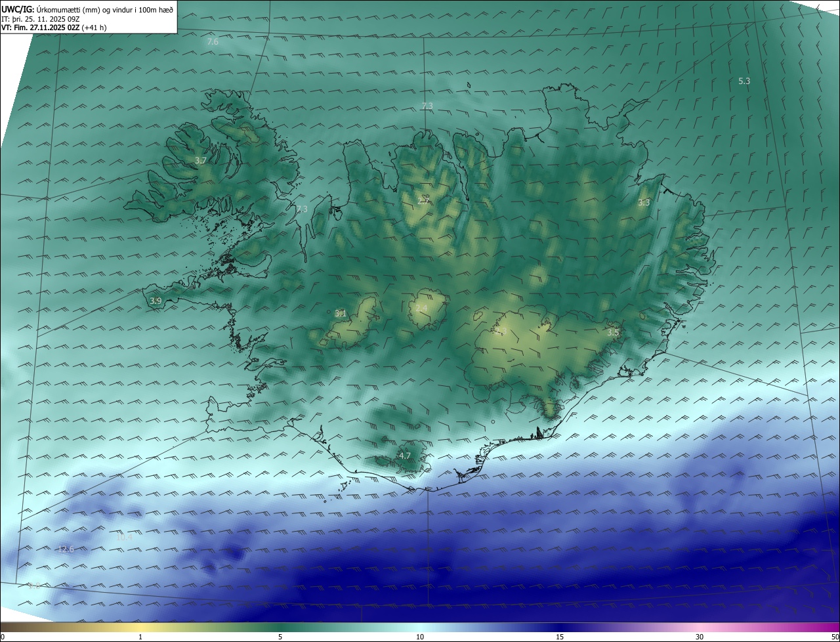Select the 12.6 value over the ocean

click(x=66, y=549)
